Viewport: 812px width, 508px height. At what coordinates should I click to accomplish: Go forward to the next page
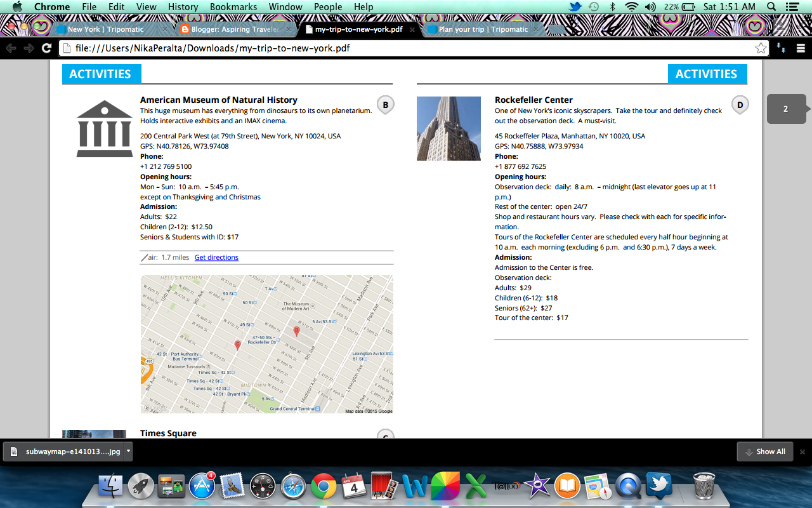(29, 48)
